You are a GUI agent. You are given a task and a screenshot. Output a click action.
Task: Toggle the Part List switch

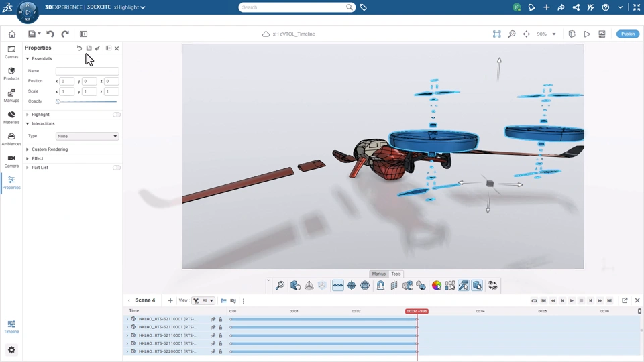[117, 168]
